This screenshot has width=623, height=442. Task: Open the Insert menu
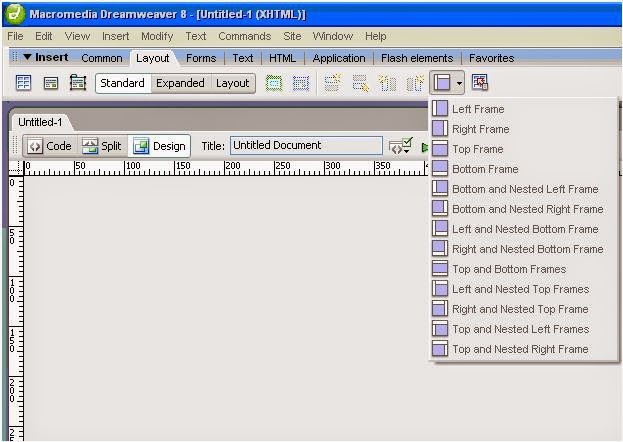point(116,36)
